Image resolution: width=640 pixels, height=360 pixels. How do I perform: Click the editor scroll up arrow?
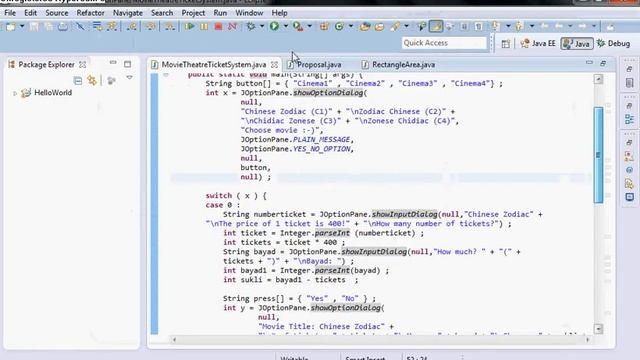(598, 79)
